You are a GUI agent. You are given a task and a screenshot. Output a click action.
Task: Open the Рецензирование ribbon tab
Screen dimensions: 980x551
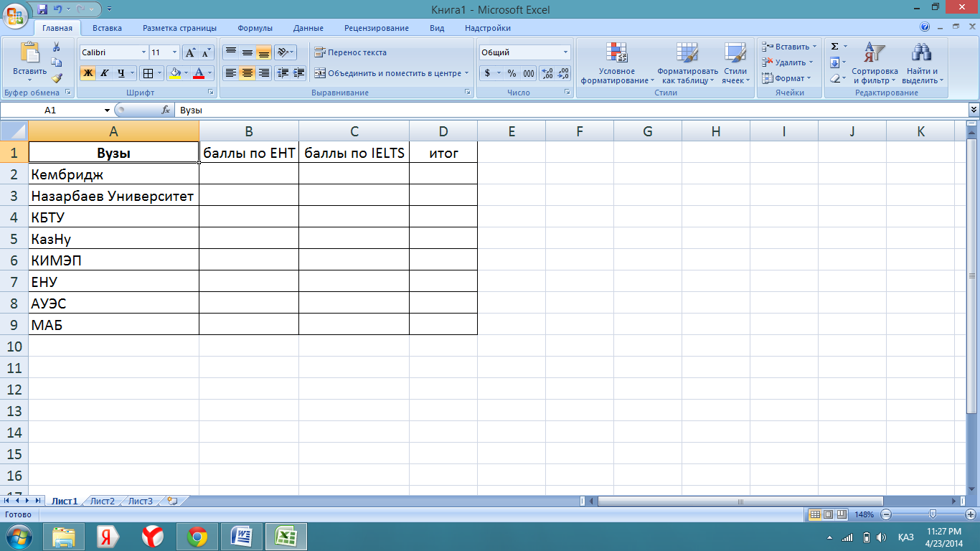coord(377,28)
